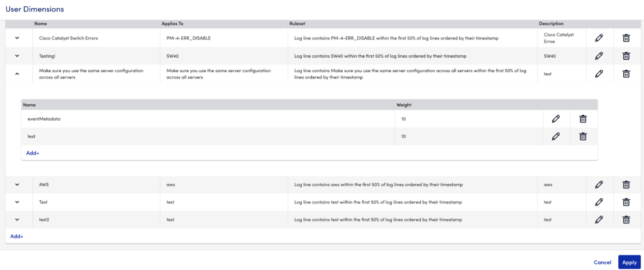644x270 pixels.
Task: Cancel the User Dimensions changes
Action: tap(602, 262)
